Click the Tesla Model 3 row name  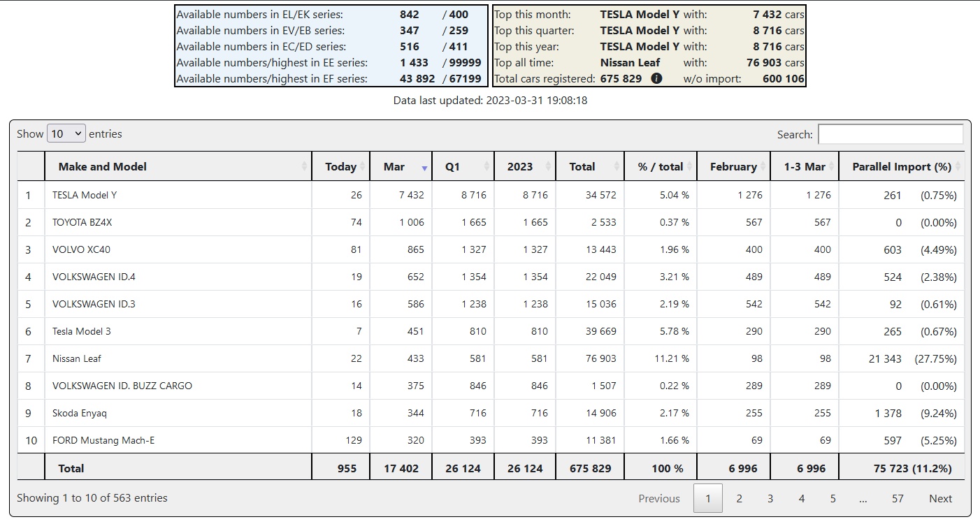(x=82, y=331)
